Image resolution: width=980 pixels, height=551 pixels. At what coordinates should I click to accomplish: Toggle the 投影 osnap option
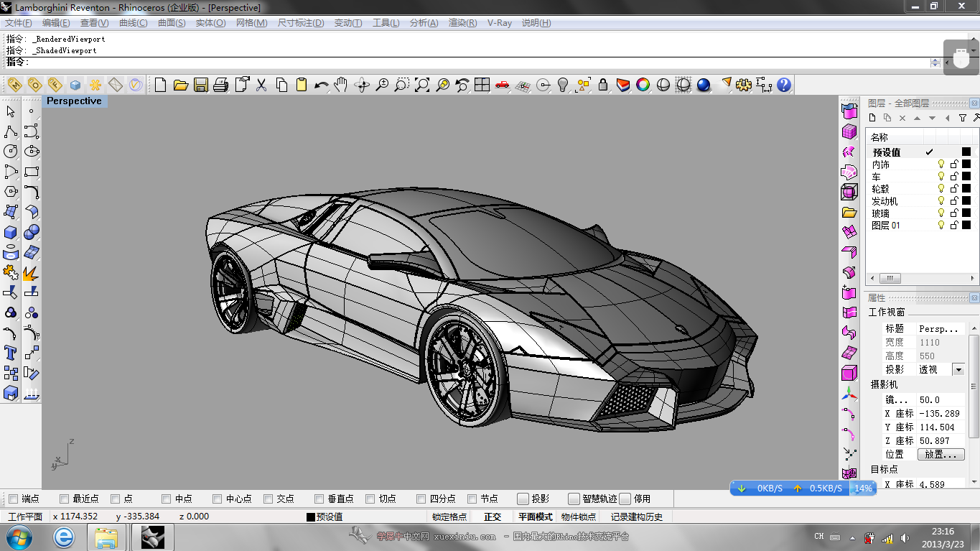[523, 499]
